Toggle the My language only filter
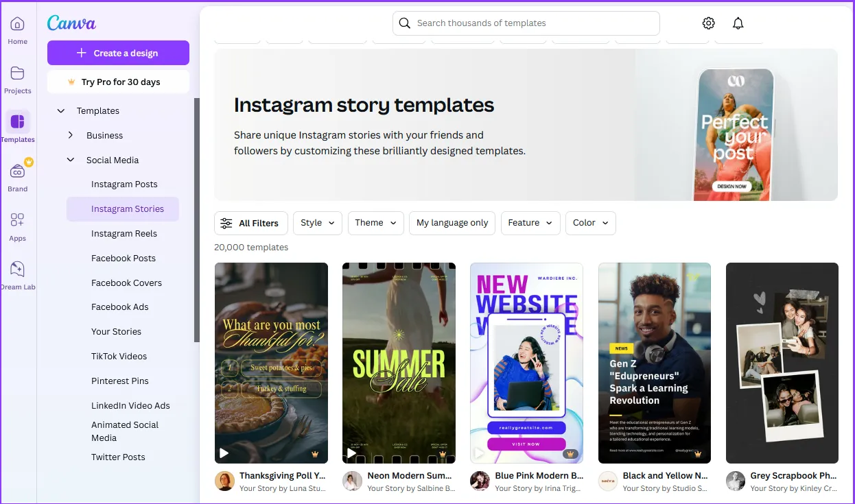855x504 pixels. pos(452,223)
